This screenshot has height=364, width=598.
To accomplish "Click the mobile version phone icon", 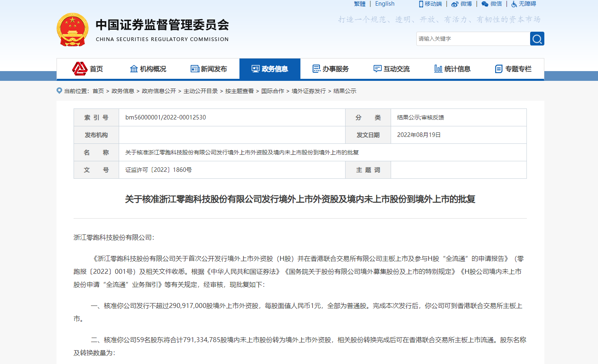I will click(x=421, y=4).
